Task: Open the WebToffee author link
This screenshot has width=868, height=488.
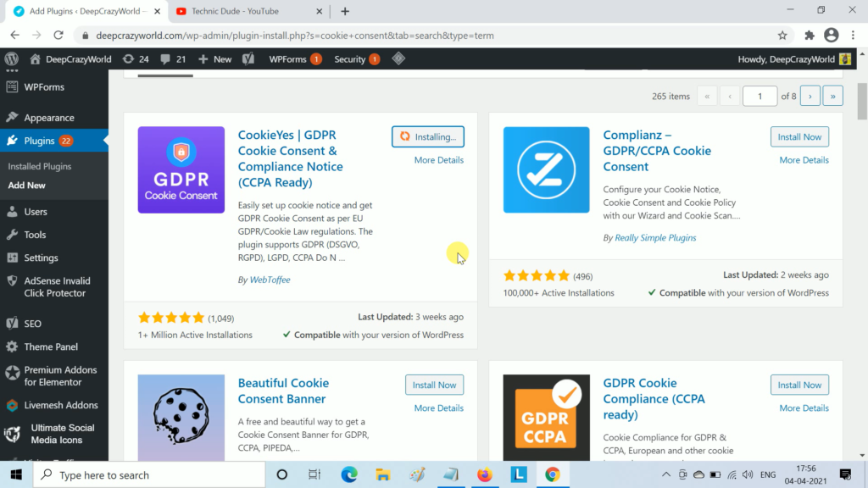Action: pos(270,280)
